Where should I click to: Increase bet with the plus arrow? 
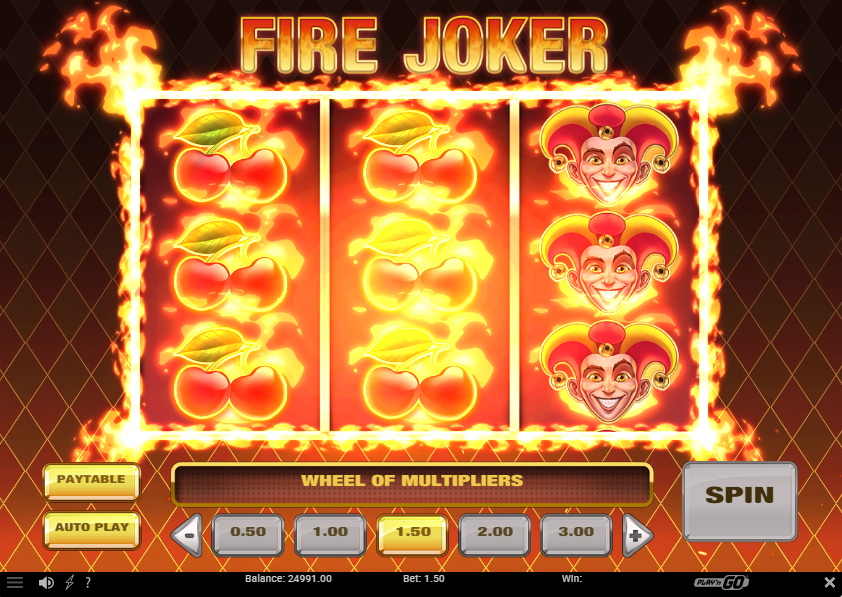[637, 535]
